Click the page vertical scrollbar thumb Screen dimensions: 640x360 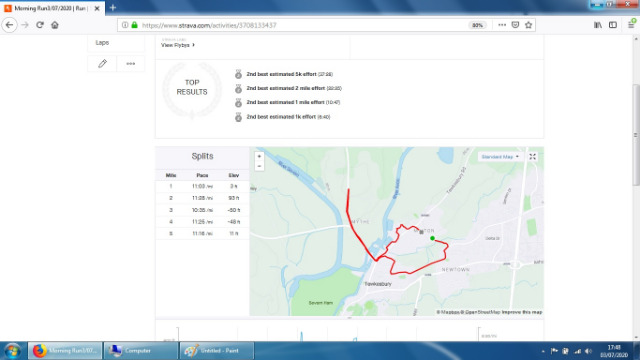pyautogui.click(x=636, y=135)
